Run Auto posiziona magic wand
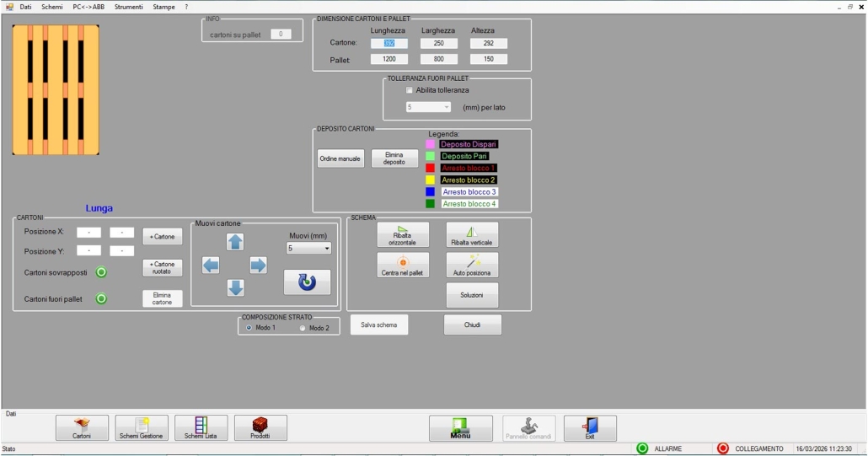Image resolution: width=868 pixels, height=456 pixels. pos(472,266)
